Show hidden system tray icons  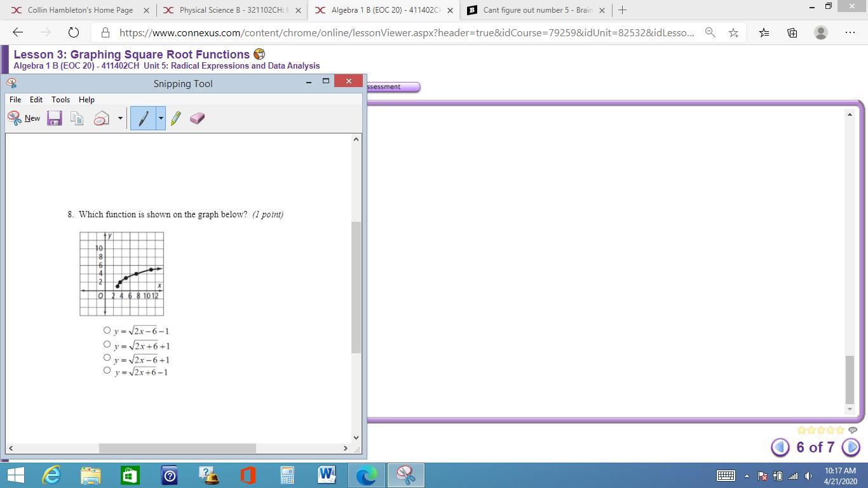point(747,475)
